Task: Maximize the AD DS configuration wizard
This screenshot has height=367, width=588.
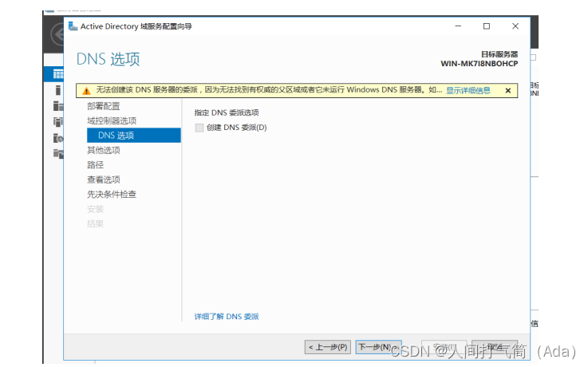Action: pos(487,26)
